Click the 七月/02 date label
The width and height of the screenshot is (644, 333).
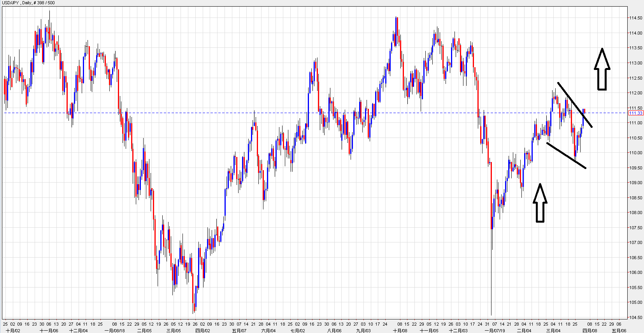[297, 331]
